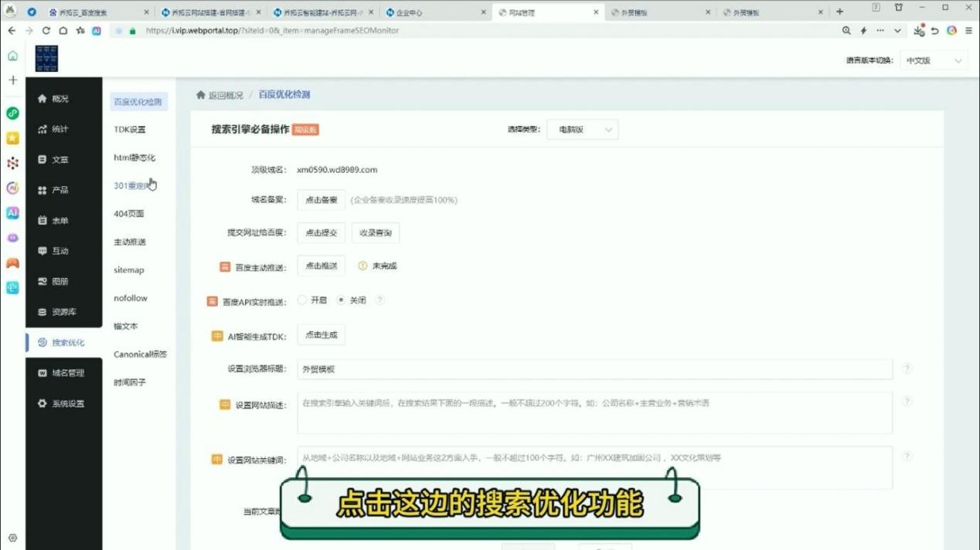The width and height of the screenshot is (980, 550).
Task: Click orange game controller icon in side panel
Action: pos(12,263)
